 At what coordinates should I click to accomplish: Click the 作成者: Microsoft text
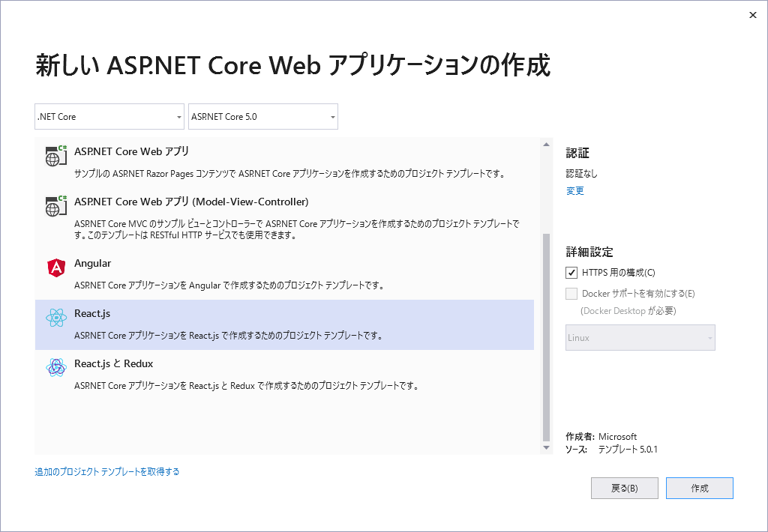(x=601, y=437)
